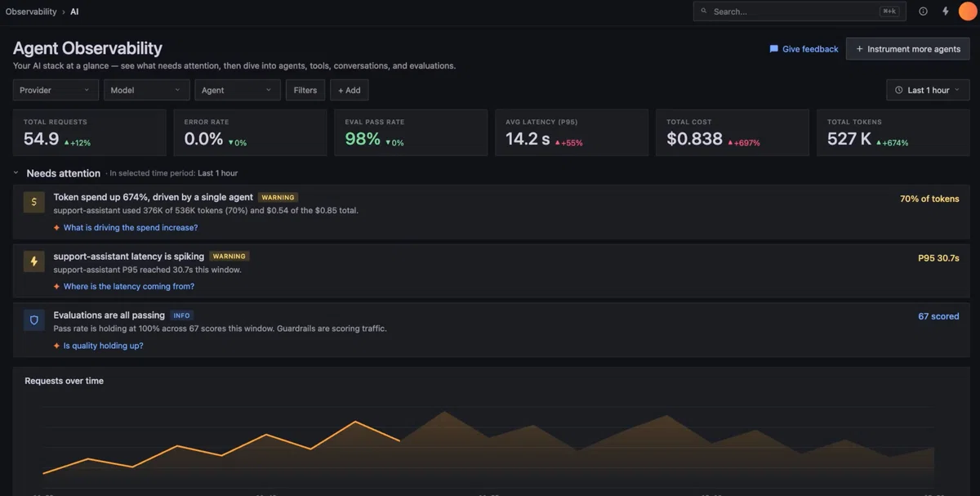The width and height of the screenshot is (980, 496).
Task: Open the Provider filter dropdown
Action: click(x=56, y=90)
